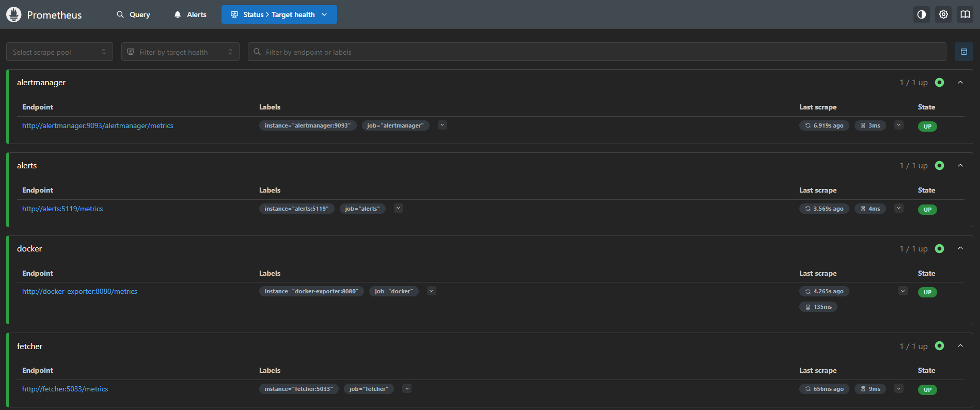Screen dimensions: 980x410
Task: Click the 656ms ago last scrape badge
Action: pyautogui.click(x=824, y=389)
